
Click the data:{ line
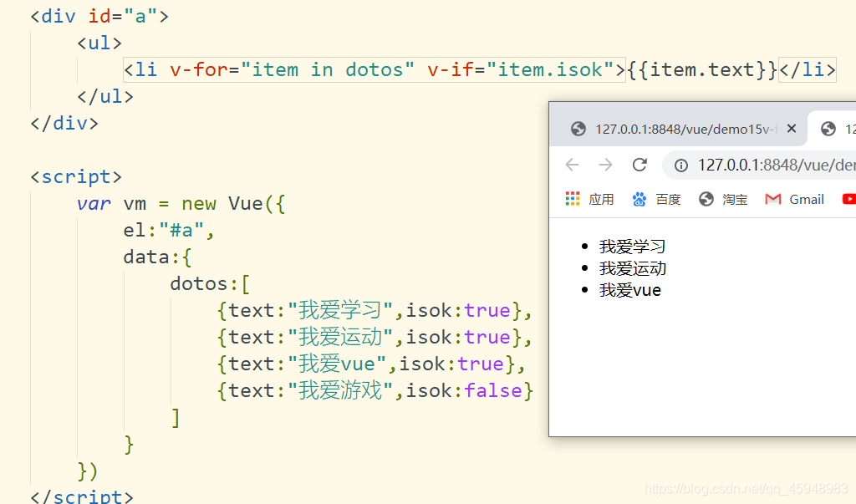(157, 257)
